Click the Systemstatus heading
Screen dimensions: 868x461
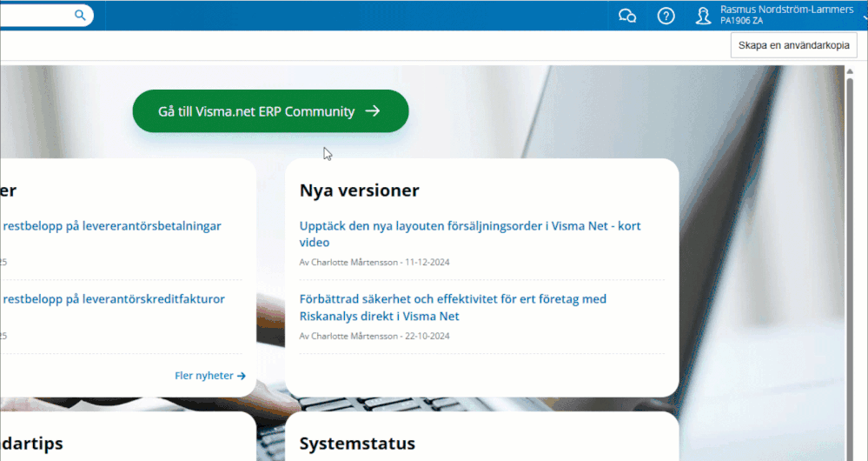pyautogui.click(x=357, y=444)
